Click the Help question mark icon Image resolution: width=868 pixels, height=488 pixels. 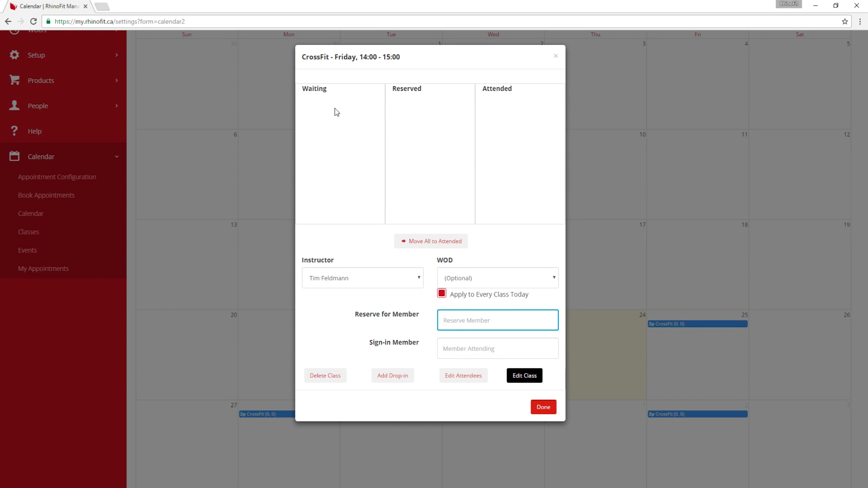(x=14, y=131)
